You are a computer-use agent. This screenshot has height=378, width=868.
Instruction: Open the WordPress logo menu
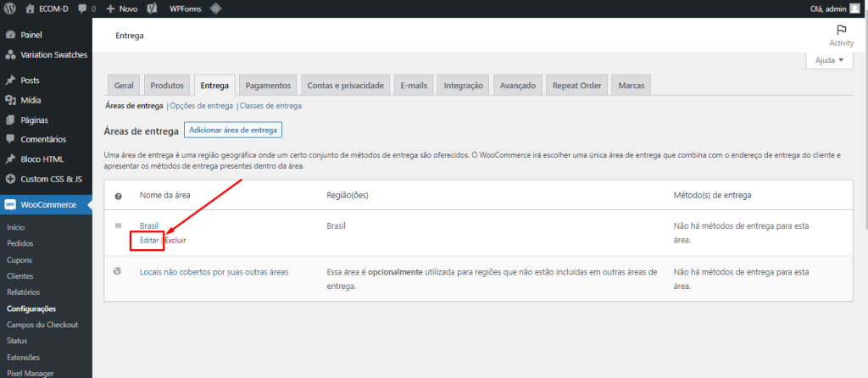tap(9, 8)
